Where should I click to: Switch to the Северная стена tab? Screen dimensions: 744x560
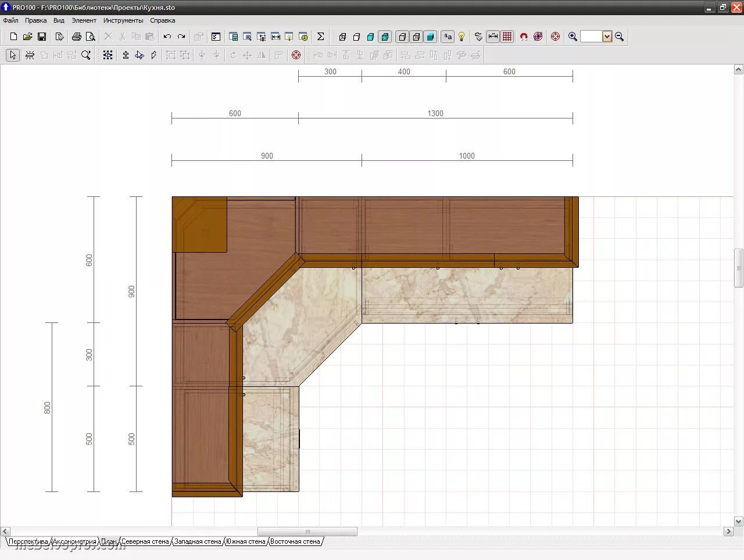tap(145, 541)
